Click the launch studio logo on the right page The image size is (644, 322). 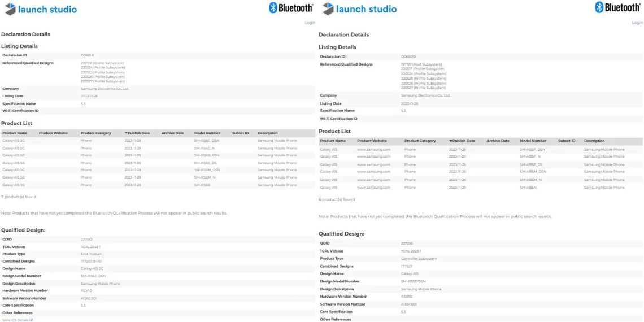359,9
